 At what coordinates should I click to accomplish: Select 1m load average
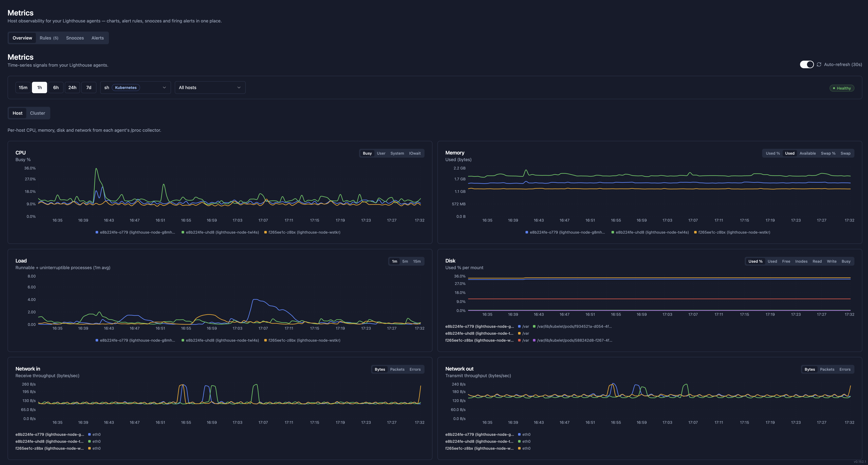[395, 261]
